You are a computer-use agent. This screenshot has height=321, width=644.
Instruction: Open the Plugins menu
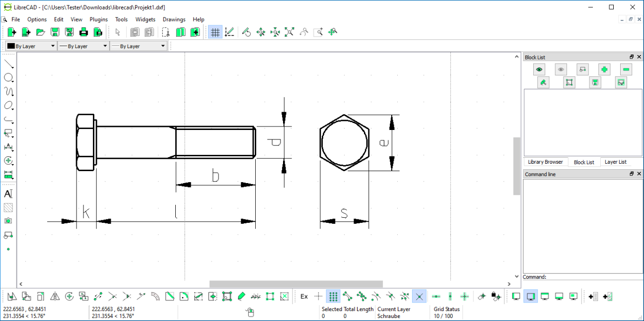(98, 19)
